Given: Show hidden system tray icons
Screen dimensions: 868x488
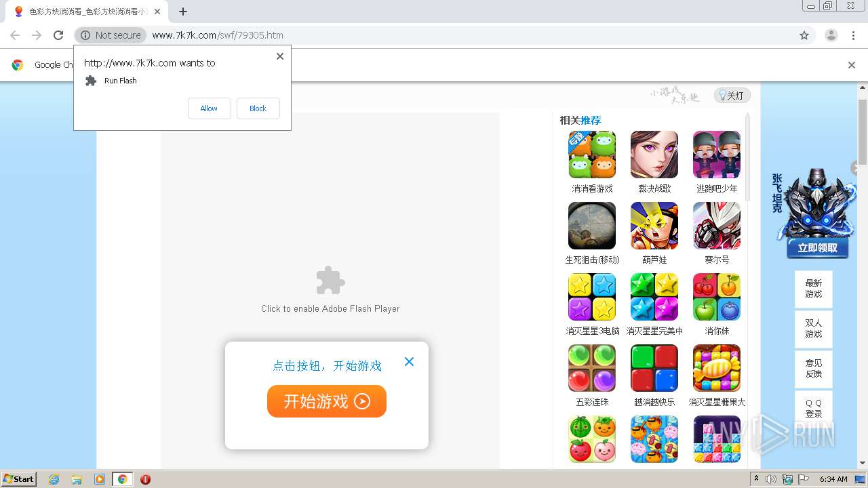Looking at the screenshot, I should [757, 479].
